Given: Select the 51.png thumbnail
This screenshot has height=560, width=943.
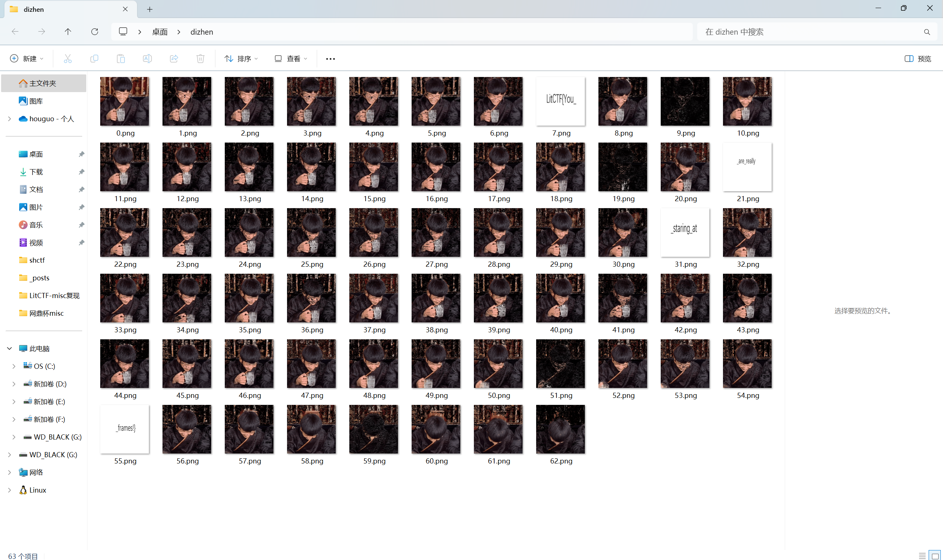Looking at the screenshot, I should [560, 363].
